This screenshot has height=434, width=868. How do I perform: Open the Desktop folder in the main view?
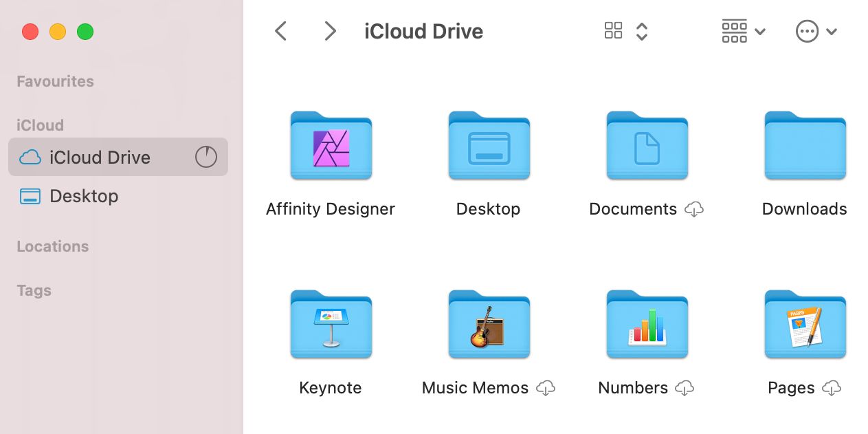[489, 146]
